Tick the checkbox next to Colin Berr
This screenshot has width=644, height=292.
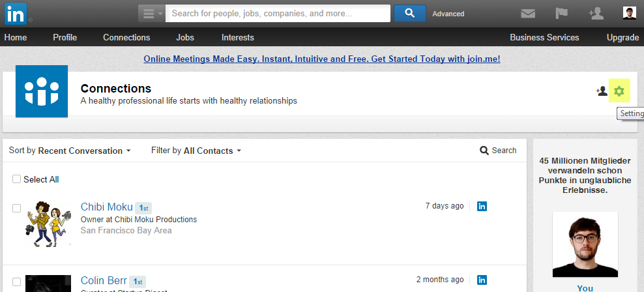(17, 282)
